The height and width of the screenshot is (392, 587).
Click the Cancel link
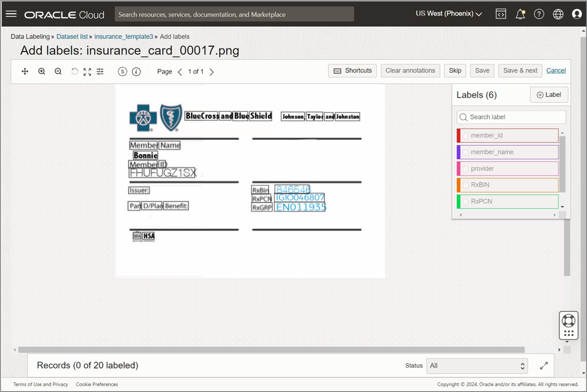(x=556, y=71)
